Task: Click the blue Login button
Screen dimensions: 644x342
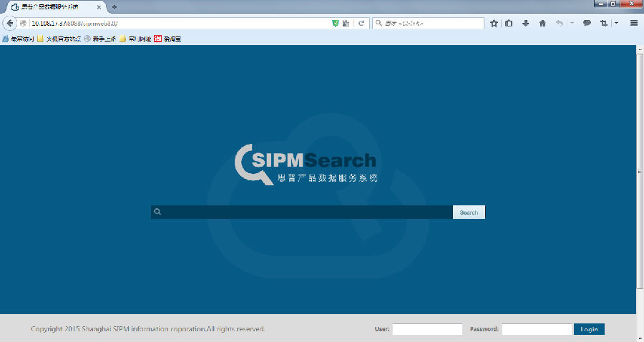Action: pos(589,329)
